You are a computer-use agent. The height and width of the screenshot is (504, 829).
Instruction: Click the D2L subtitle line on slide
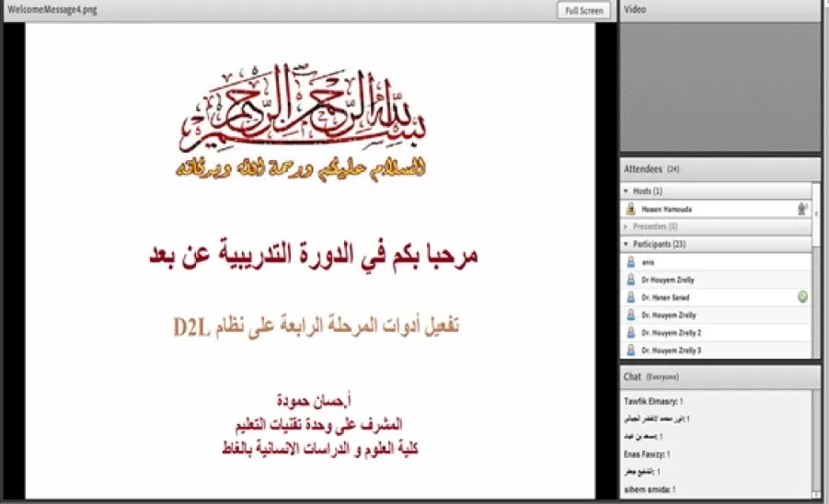(316, 326)
